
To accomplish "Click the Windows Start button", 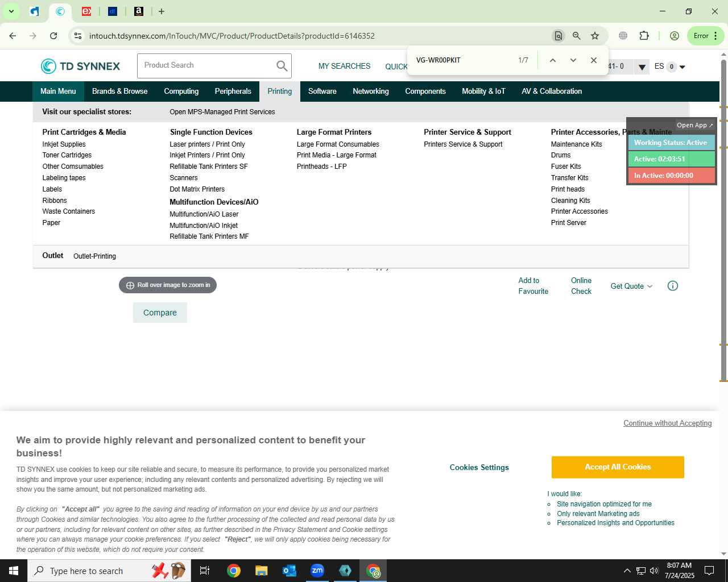I will (x=14, y=571).
